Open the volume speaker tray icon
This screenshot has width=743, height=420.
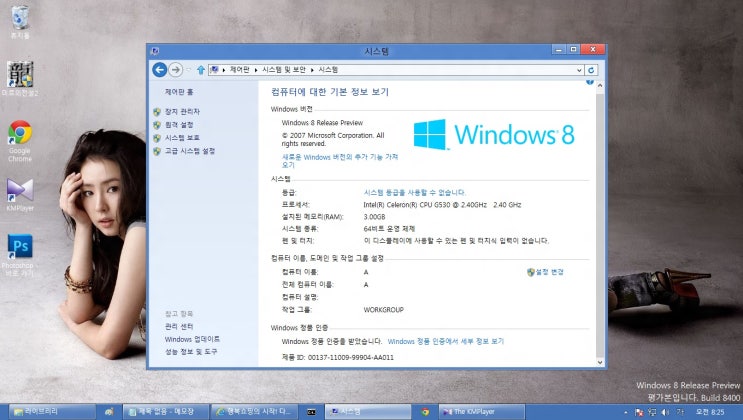click(x=665, y=412)
